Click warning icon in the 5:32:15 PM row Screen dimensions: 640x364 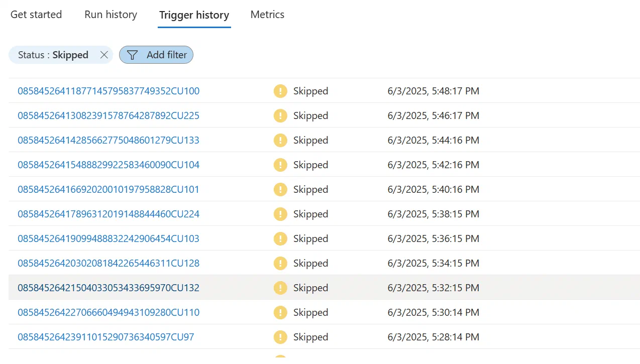click(280, 288)
